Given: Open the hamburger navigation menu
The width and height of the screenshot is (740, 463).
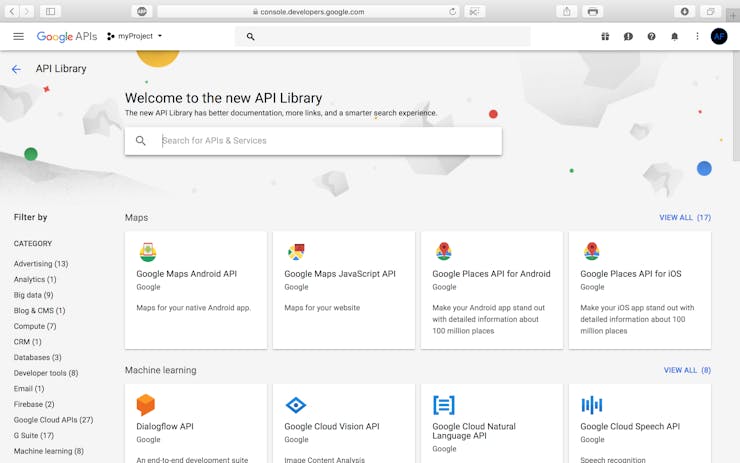Looking at the screenshot, I should click(x=18, y=36).
